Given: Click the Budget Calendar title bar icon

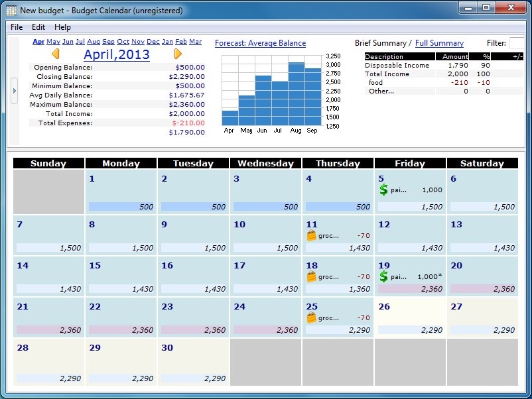Looking at the screenshot, I should click(9, 9).
